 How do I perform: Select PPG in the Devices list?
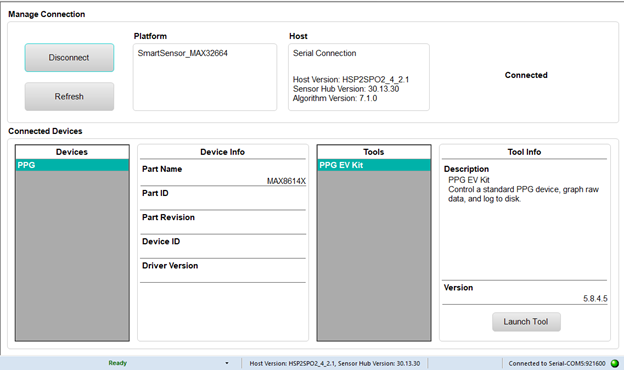point(72,165)
